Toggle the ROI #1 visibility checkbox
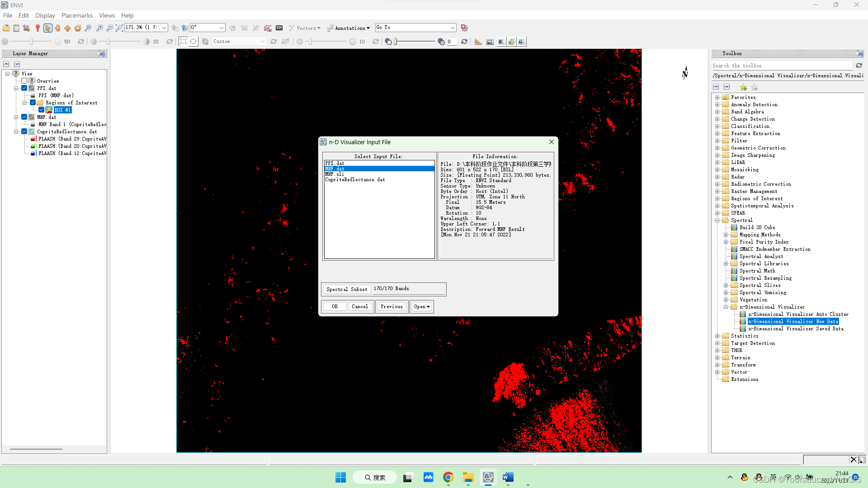The width and height of the screenshot is (868, 488). click(x=42, y=110)
